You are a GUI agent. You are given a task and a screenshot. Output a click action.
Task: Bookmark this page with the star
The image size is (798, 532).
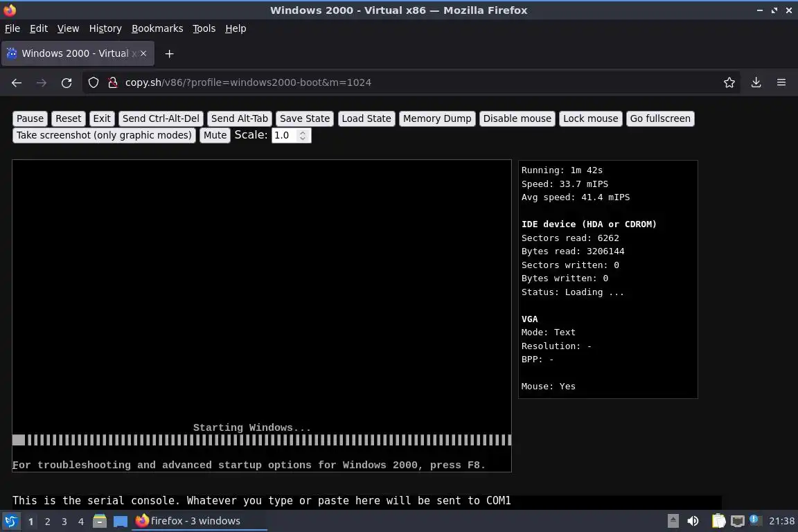[729, 82]
